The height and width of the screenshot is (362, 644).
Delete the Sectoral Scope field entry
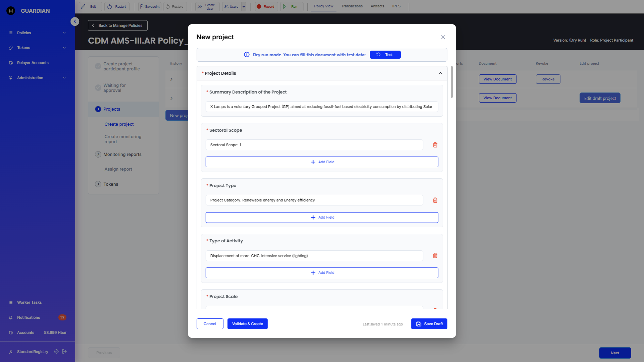point(435,145)
